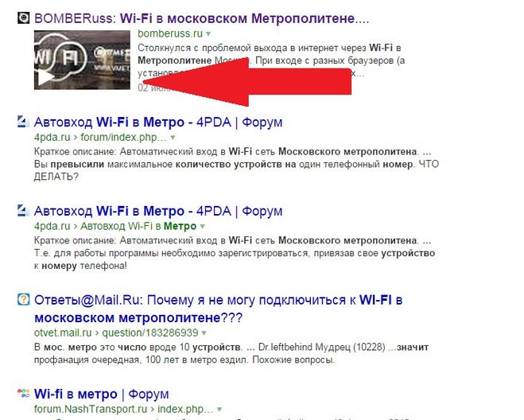The image size is (524, 420).
Task: Open first Автовход Wi-Fi в Метро 4PDA link
Action: pos(158,122)
